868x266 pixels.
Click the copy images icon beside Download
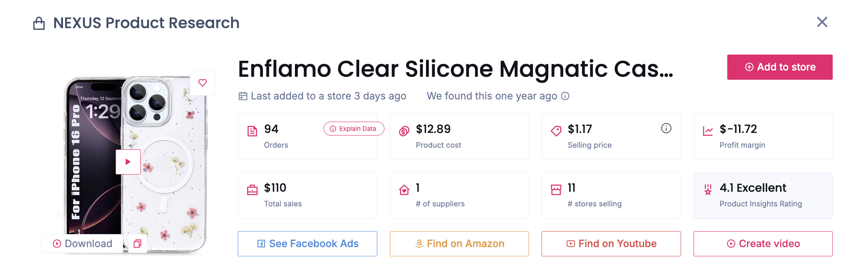(137, 244)
